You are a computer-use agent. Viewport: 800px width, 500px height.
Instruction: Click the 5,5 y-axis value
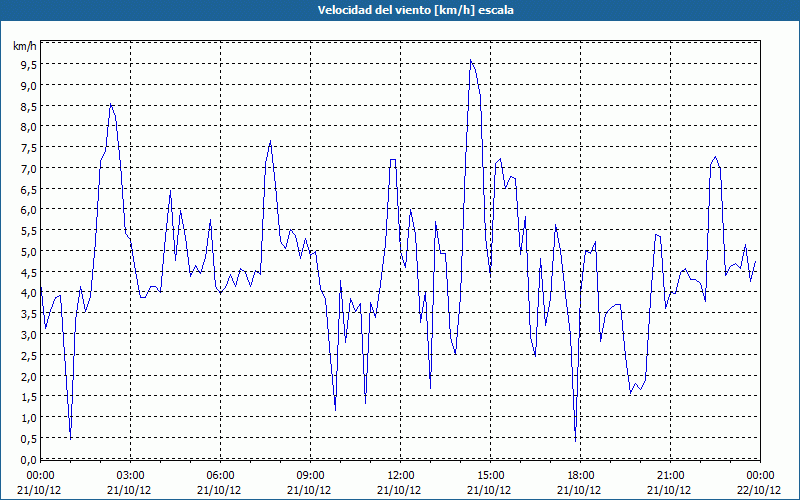coord(29,231)
